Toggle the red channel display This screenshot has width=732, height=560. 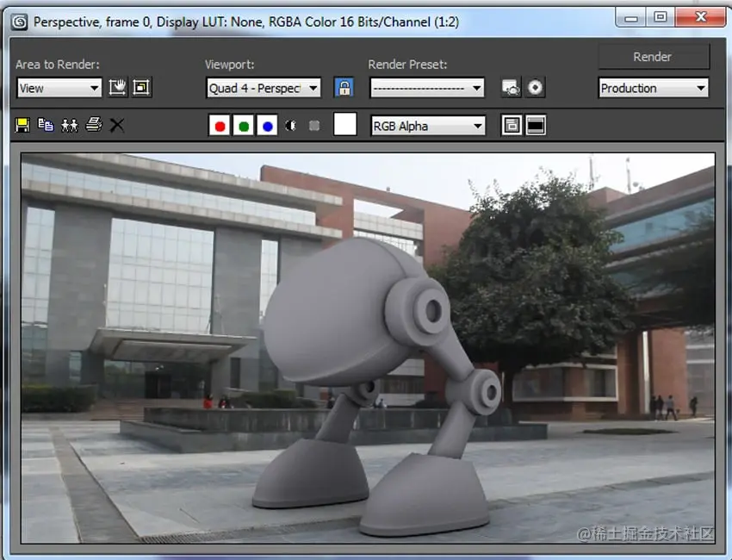220,126
